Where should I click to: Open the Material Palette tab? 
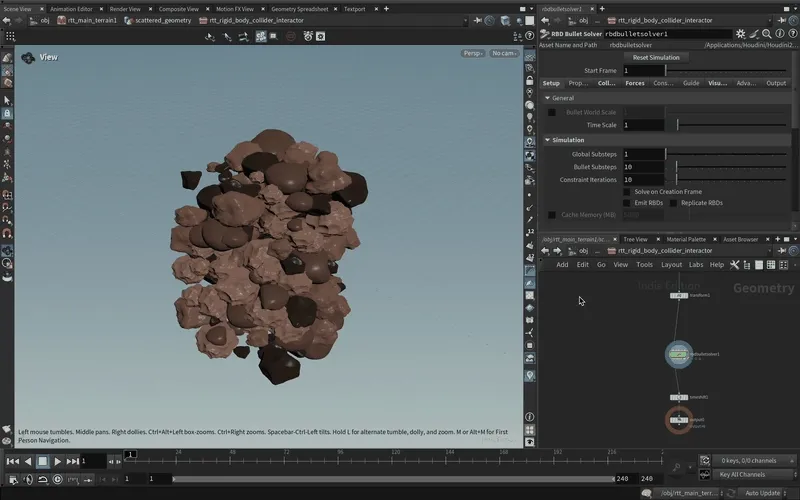[x=686, y=239]
